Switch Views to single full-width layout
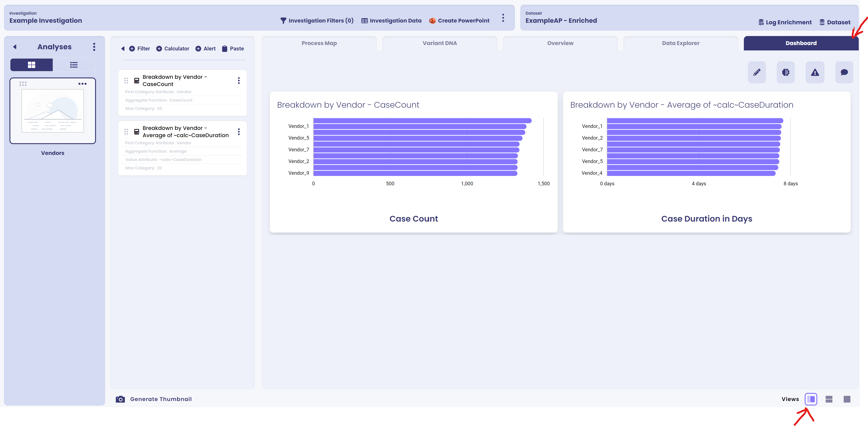This screenshot has height=426, width=868. click(847, 399)
